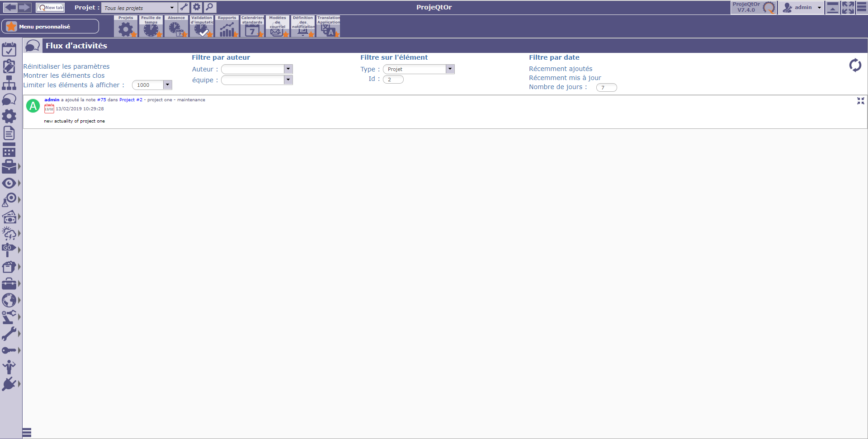Open the Modèles de courriel shortcut
Image resolution: width=868 pixels, height=439 pixels.
point(278,27)
